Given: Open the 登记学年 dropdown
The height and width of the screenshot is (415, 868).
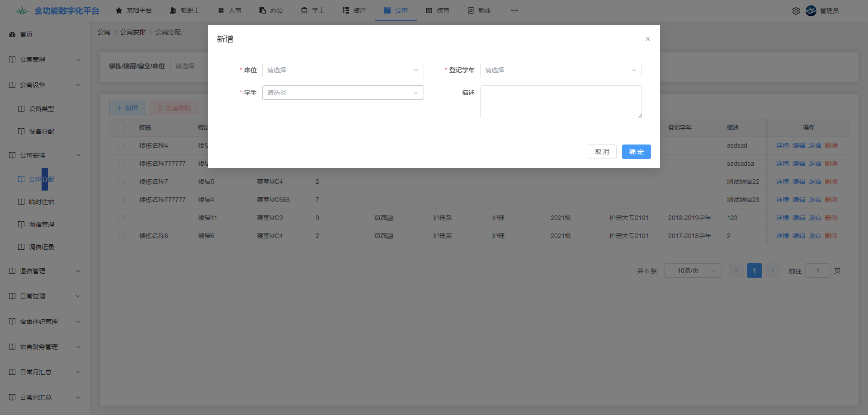Looking at the screenshot, I should (x=561, y=70).
